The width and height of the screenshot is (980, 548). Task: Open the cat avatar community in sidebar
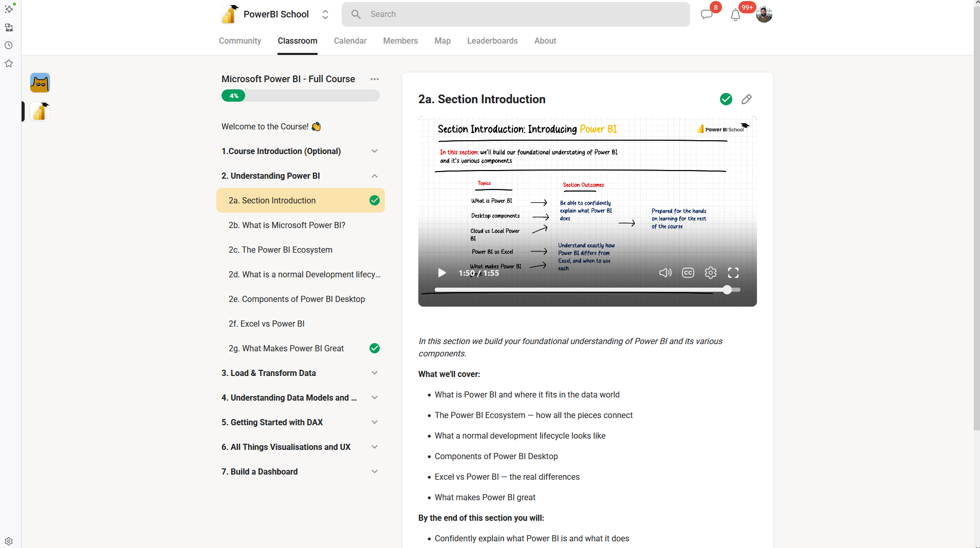coord(40,83)
